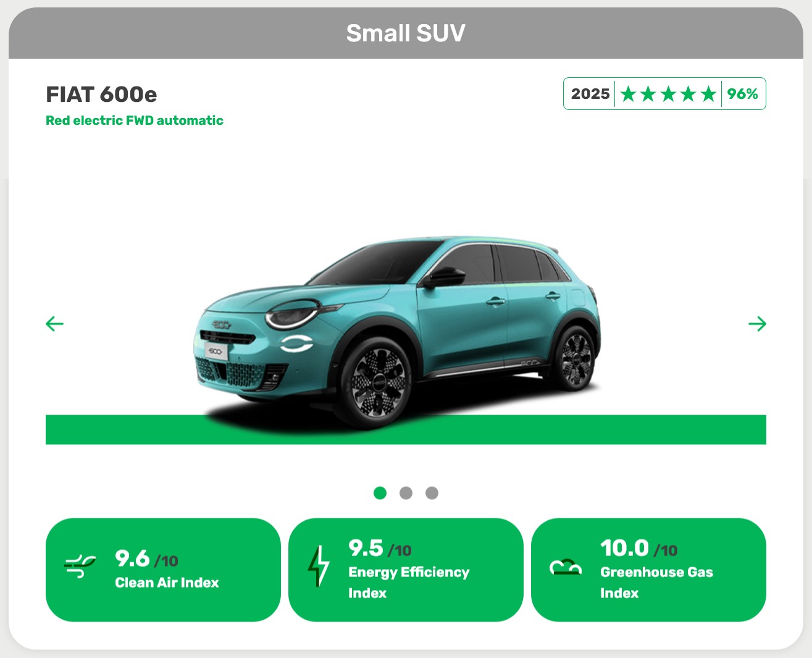
Task: Click the Small SUV category header
Action: pyautogui.click(x=406, y=33)
